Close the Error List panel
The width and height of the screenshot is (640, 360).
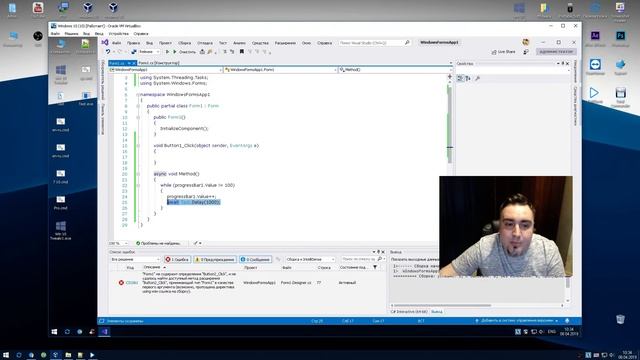[383, 252]
